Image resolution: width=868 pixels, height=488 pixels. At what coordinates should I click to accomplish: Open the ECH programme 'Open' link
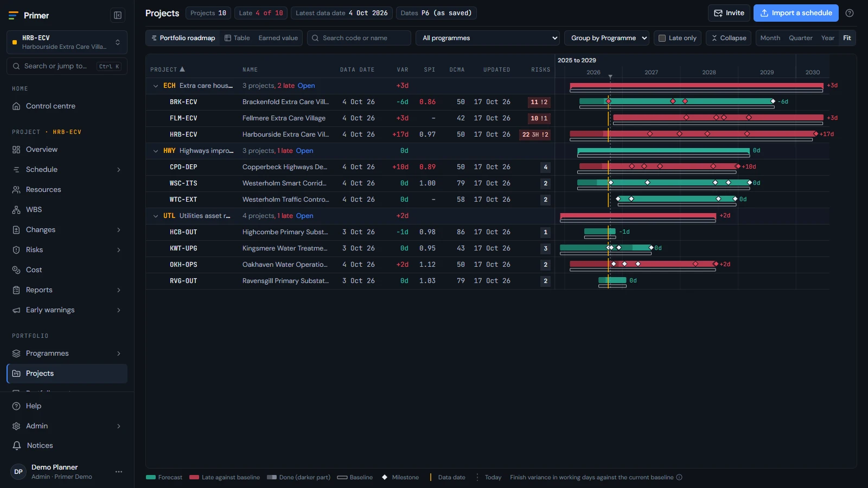click(306, 86)
